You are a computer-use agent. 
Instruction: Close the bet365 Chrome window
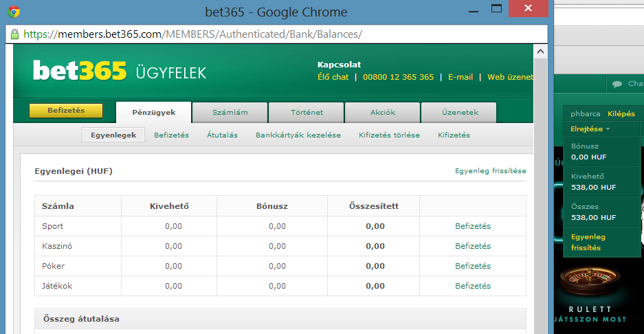click(528, 8)
